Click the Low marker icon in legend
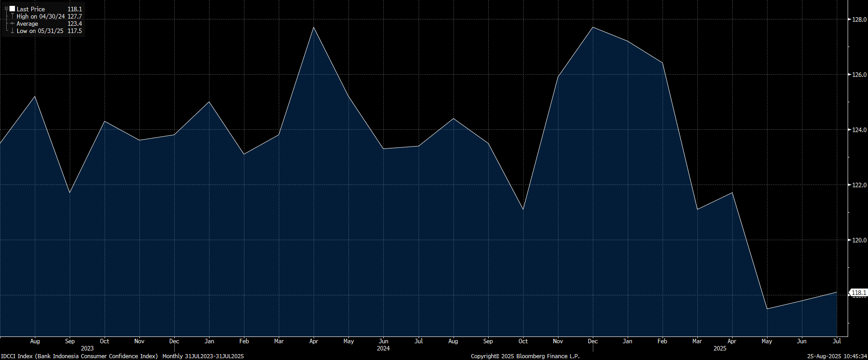 click(x=12, y=31)
